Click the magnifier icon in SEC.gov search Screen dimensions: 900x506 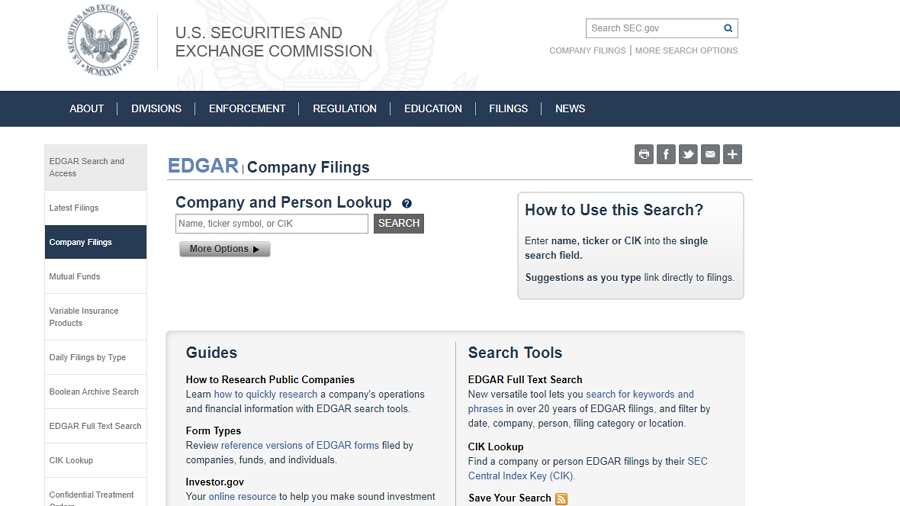pyautogui.click(x=728, y=28)
